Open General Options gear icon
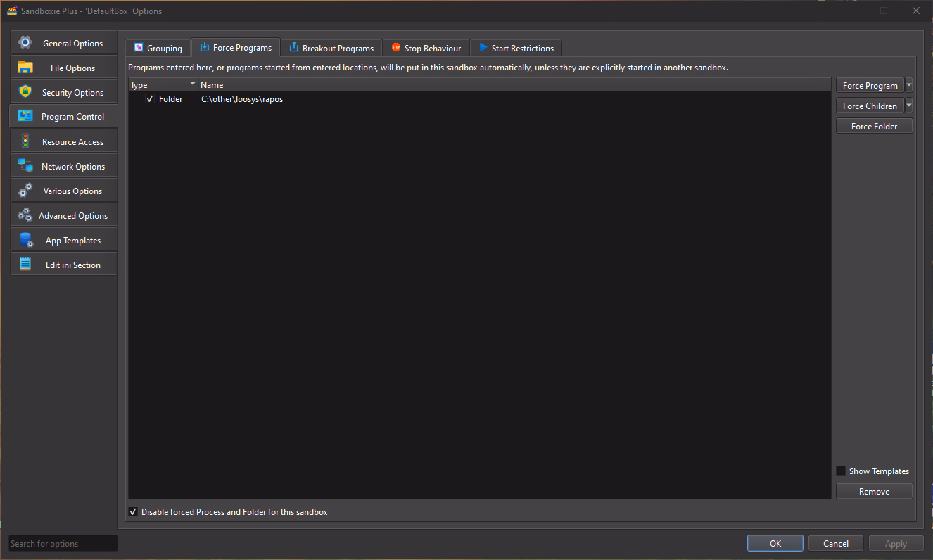 tap(25, 43)
